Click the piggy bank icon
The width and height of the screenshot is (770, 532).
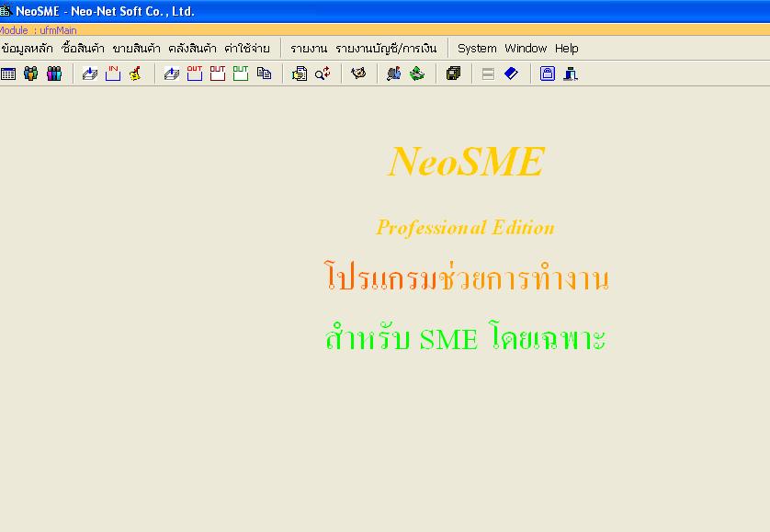point(358,74)
